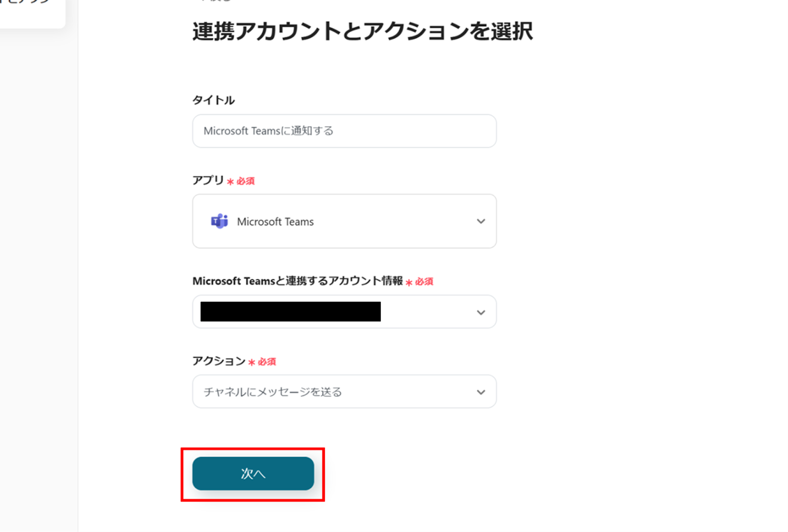The width and height of the screenshot is (788, 532).
Task: Select the 'チャネルにメッセージを送る' action text
Action: coord(272,392)
